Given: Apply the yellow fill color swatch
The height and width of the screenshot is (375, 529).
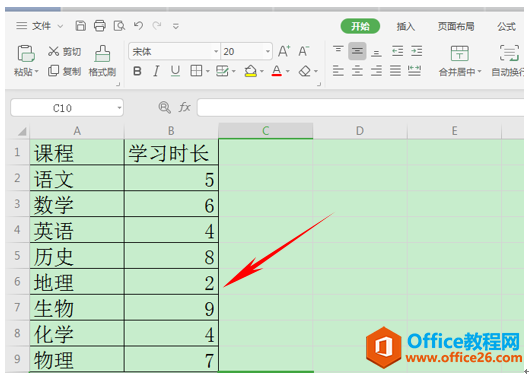Looking at the screenshot, I should 250,71.
